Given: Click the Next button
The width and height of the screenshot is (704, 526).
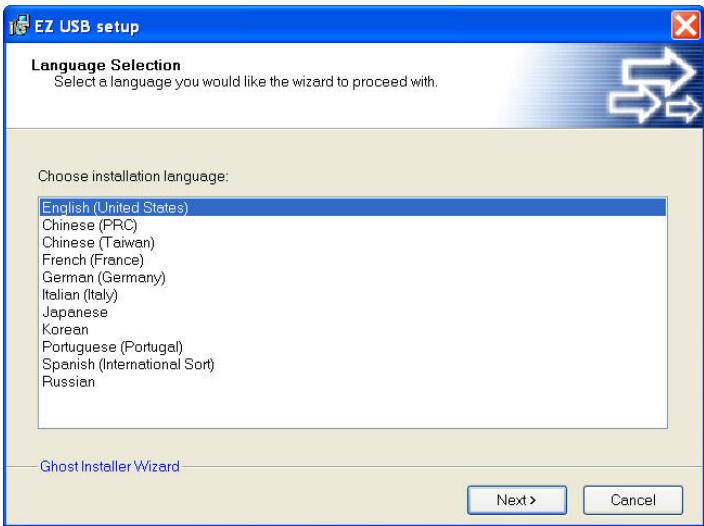Looking at the screenshot, I should 517,500.
